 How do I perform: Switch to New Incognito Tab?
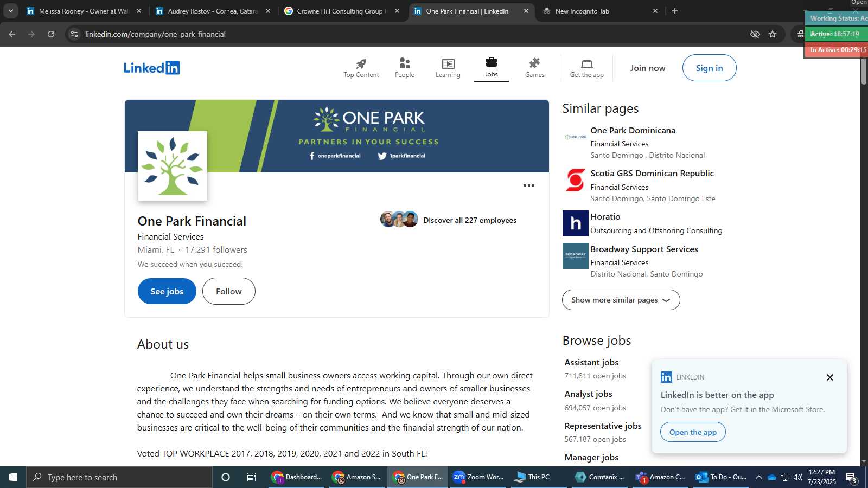[600, 11]
